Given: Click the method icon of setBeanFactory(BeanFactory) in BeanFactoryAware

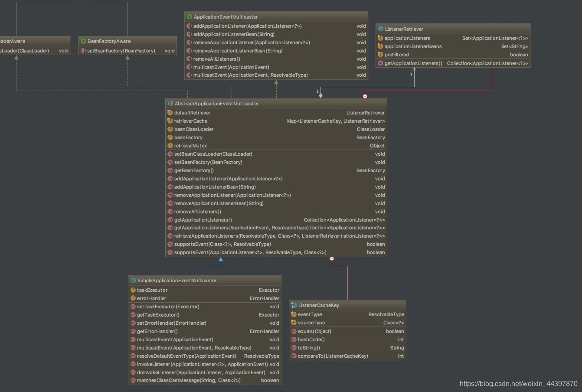Looking at the screenshot, I should pos(83,51).
